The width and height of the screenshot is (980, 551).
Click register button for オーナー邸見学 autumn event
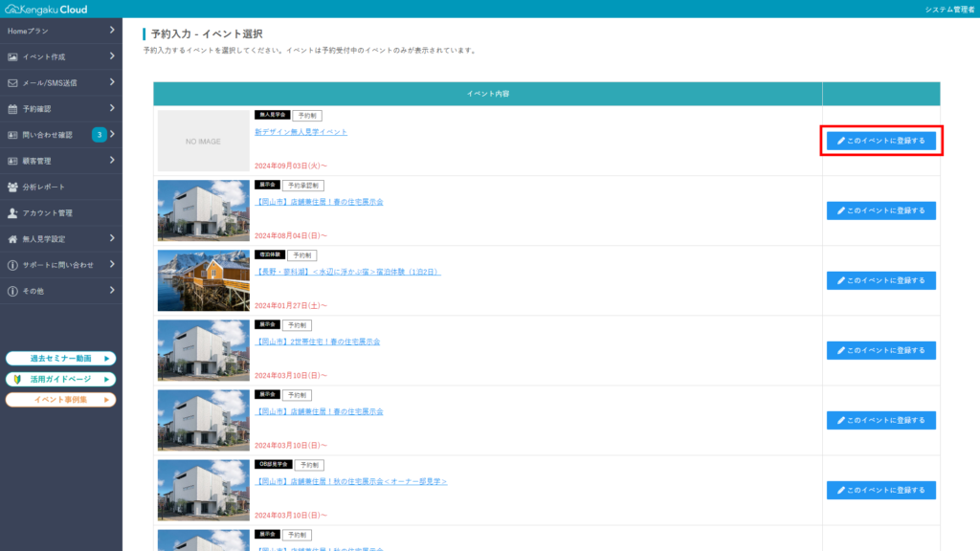click(881, 491)
